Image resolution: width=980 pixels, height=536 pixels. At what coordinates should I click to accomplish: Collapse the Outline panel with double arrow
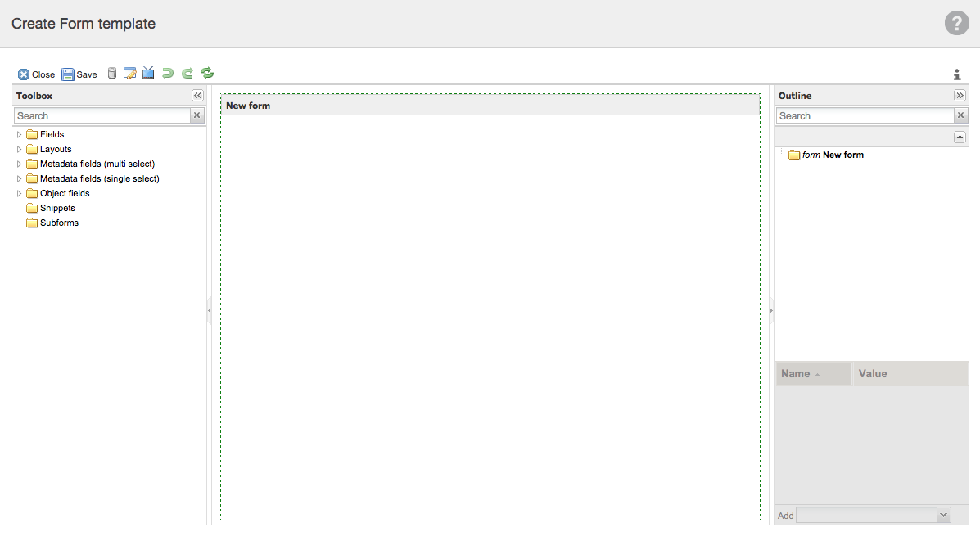tap(960, 96)
